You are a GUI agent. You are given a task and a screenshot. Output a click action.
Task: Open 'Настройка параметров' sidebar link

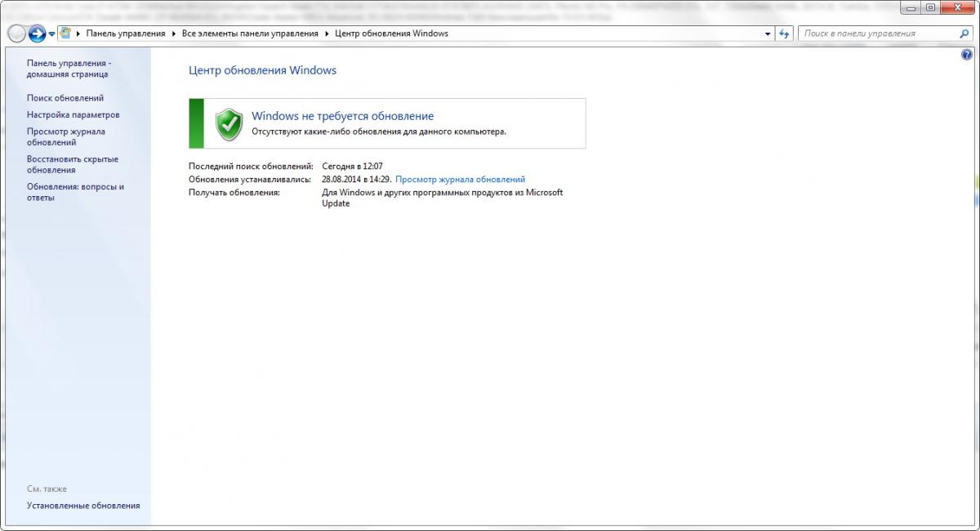(x=73, y=115)
